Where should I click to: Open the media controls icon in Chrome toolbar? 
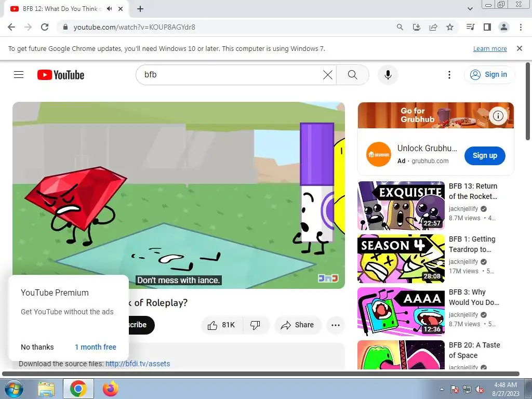470,27
